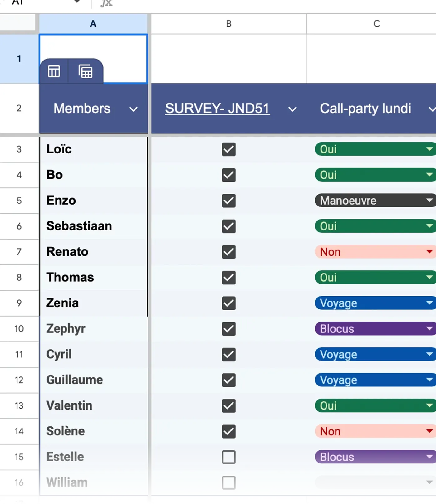The width and height of the screenshot is (436, 504).
Task: Uncheck Thomas's survey checkbox
Action: (x=229, y=278)
